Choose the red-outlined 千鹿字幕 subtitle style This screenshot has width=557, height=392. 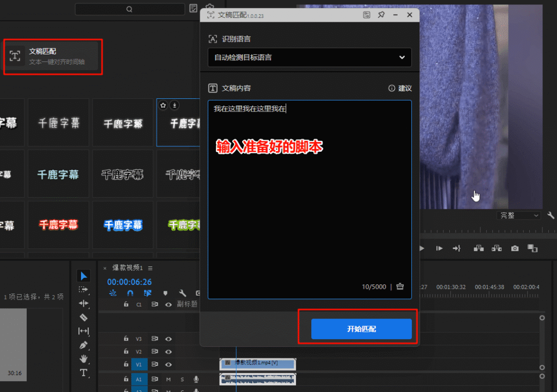pyautogui.click(x=58, y=225)
